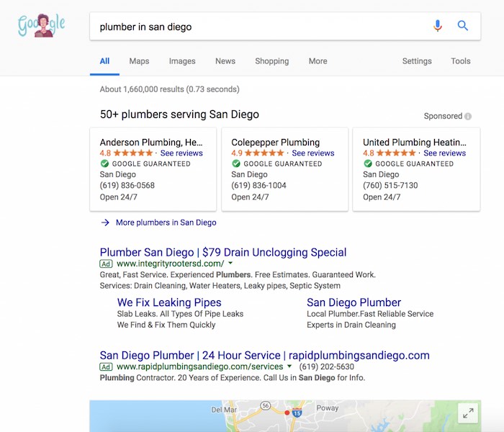Screen dimensions: 504x432
Task: Click the microphone voice search icon
Action: point(438,26)
